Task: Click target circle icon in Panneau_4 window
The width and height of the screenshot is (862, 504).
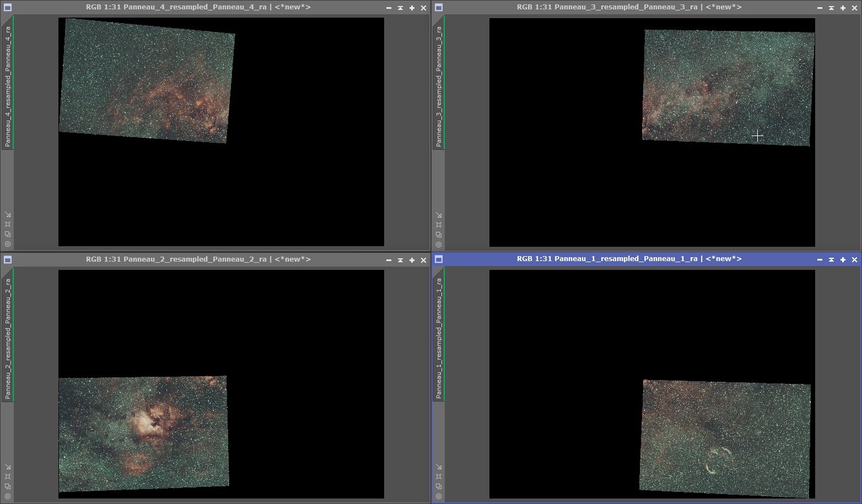Action: click(x=8, y=244)
